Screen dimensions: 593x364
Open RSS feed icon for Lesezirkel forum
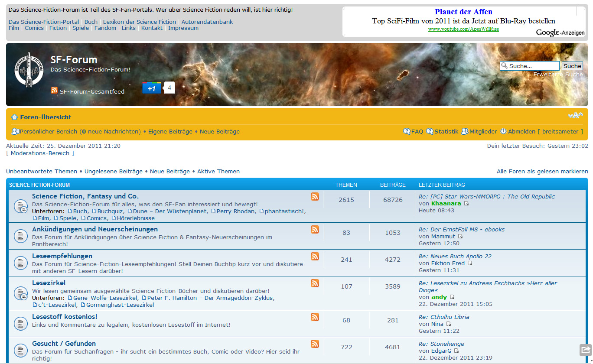pyautogui.click(x=315, y=283)
